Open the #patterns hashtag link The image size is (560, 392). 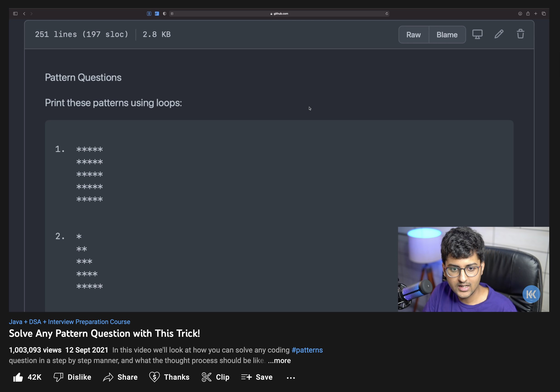point(307,350)
